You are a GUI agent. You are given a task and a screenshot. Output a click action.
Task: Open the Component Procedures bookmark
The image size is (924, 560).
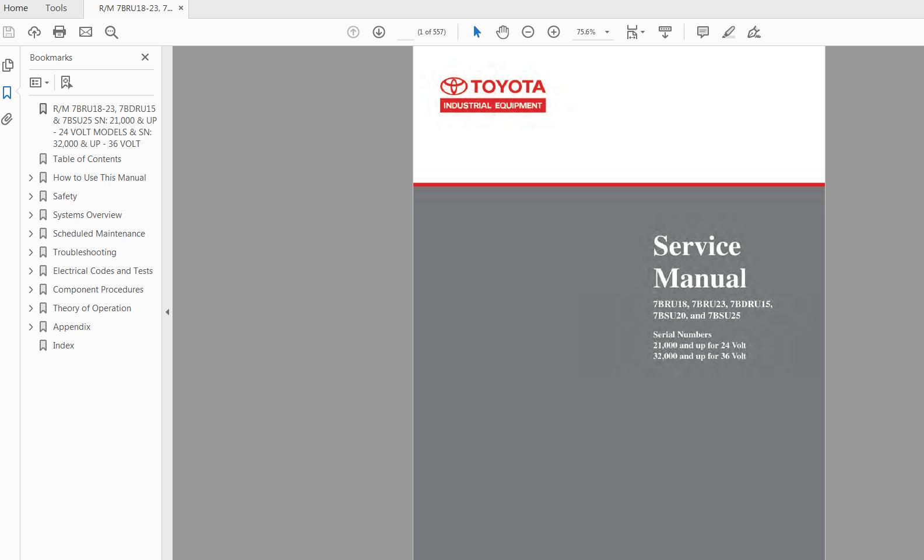[x=98, y=290]
